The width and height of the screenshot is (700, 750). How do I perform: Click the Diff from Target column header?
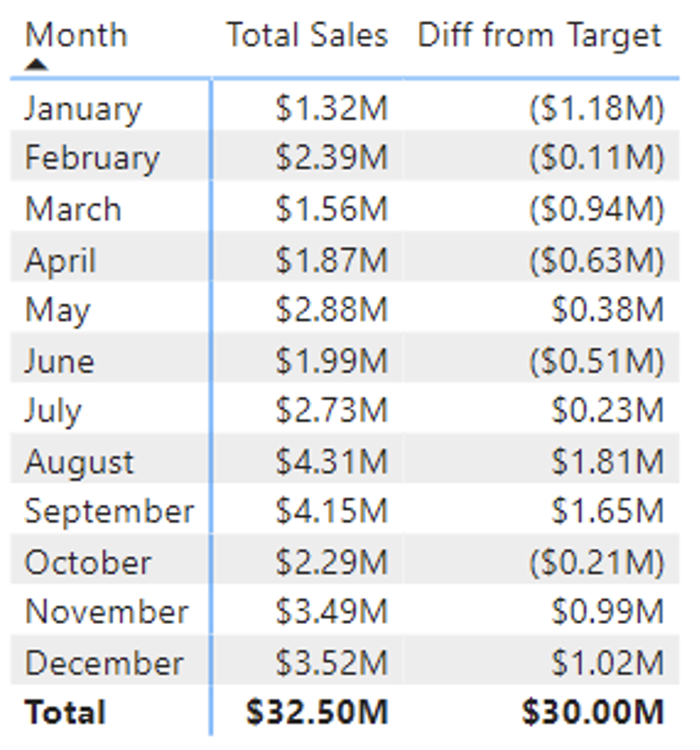pyautogui.click(x=540, y=35)
